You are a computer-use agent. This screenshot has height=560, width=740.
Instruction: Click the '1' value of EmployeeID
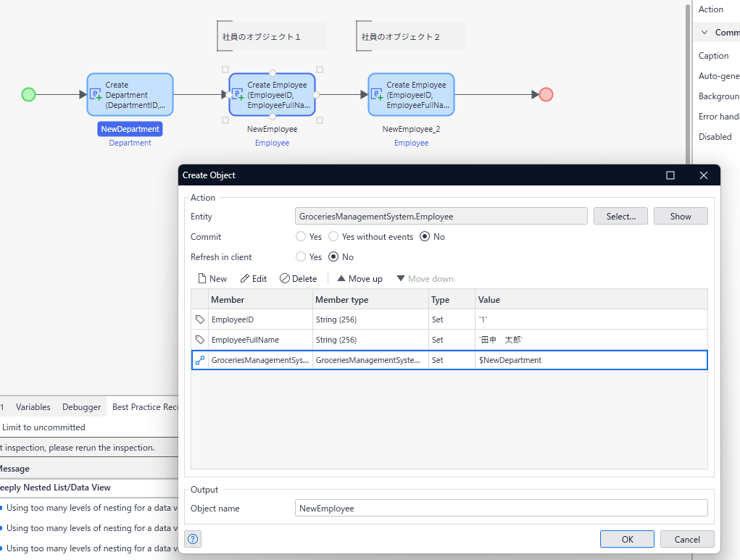coord(483,319)
